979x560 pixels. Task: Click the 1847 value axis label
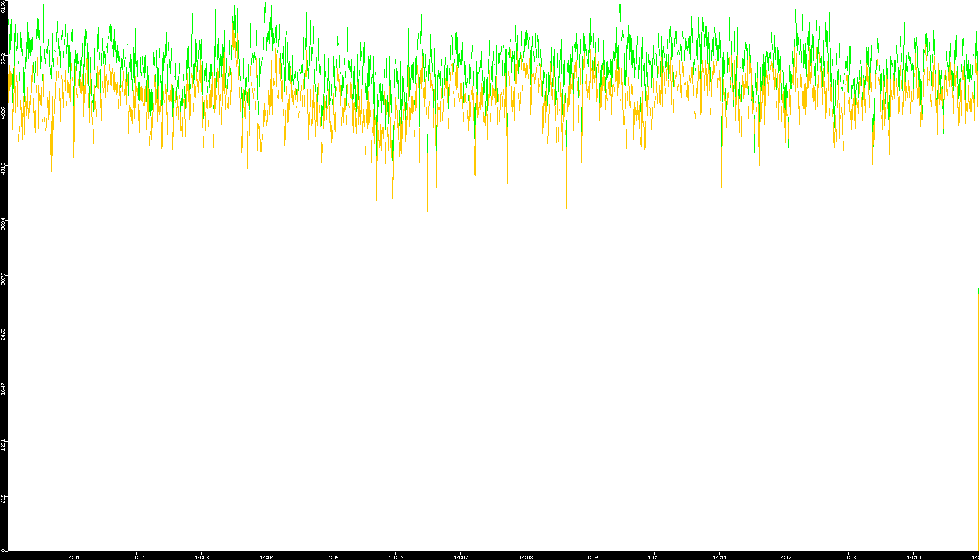point(4,389)
